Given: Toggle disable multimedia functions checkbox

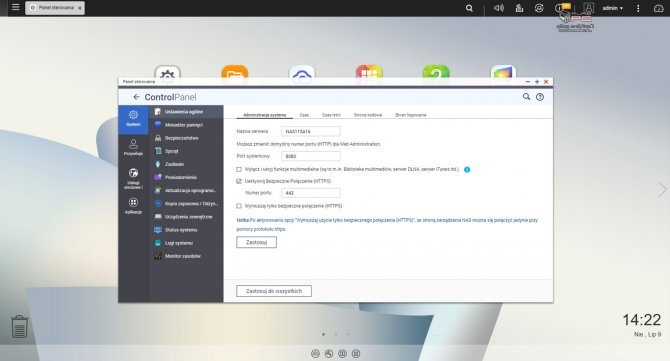Looking at the screenshot, I should pos(239,169).
